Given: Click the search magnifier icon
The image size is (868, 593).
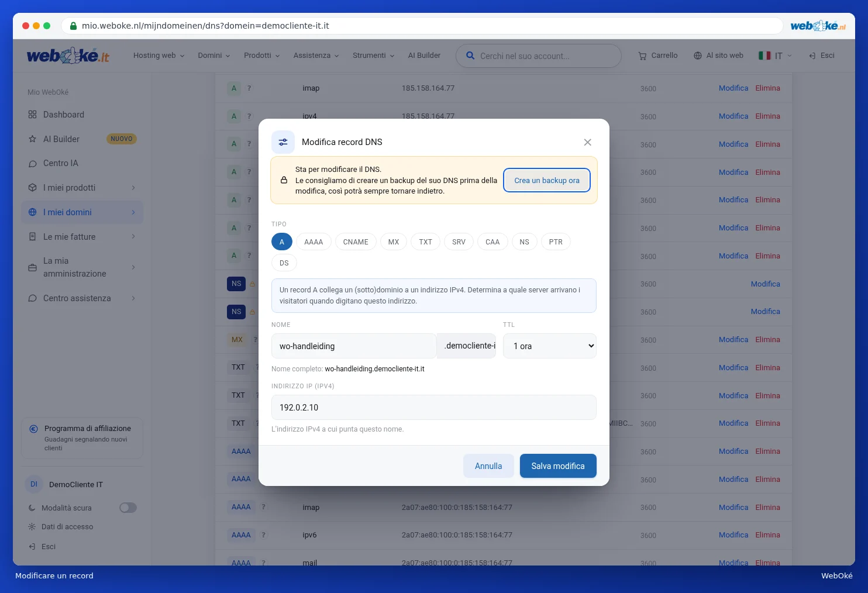Looking at the screenshot, I should 470,56.
